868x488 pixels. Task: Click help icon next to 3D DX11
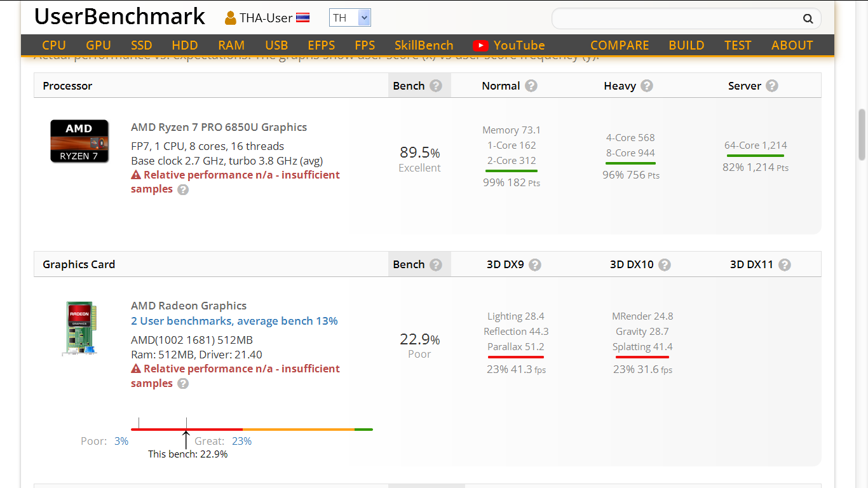pyautogui.click(x=784, y=264)
